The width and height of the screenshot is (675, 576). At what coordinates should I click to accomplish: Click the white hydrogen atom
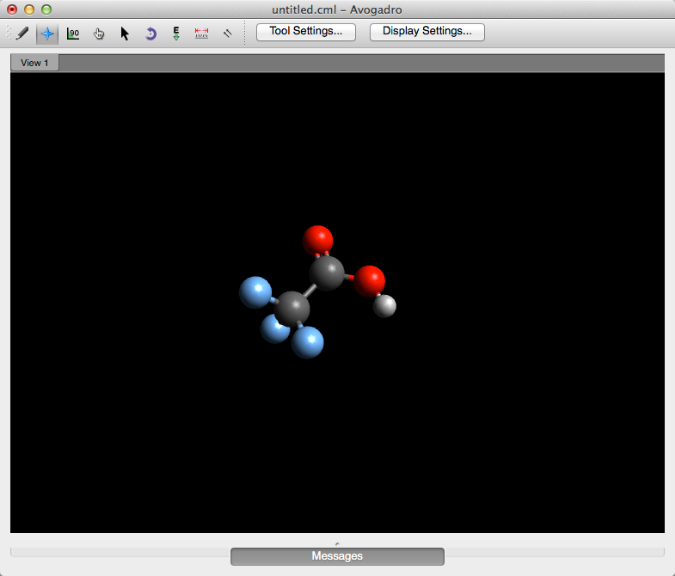pos(385,305)
